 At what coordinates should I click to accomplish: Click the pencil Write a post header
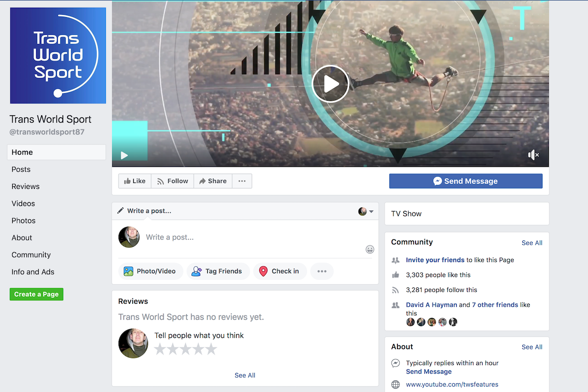[145, 211]
